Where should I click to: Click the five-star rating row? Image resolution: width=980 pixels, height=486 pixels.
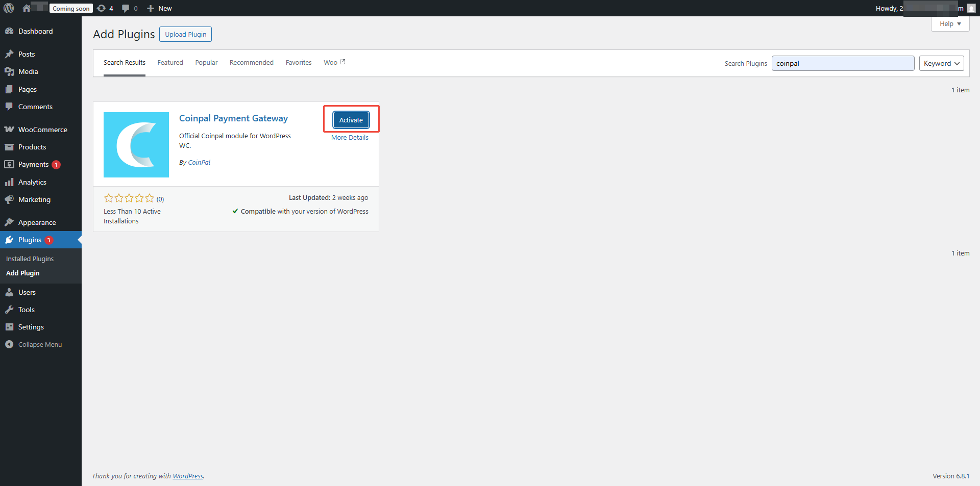[129, 198]
